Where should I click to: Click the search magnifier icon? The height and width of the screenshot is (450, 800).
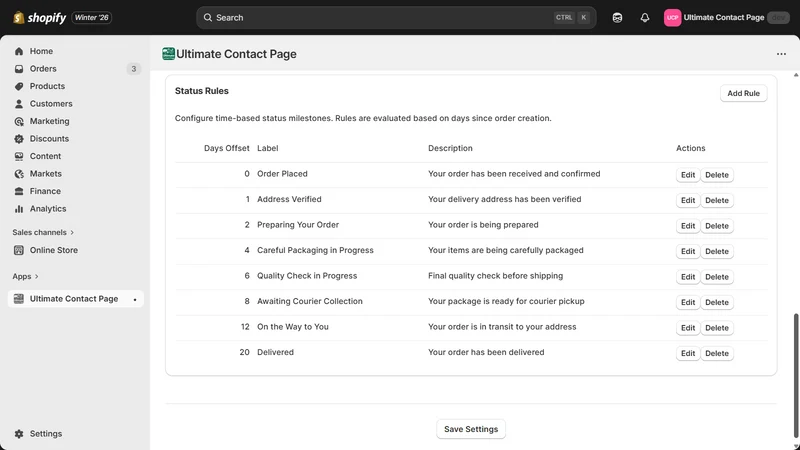[208, 17]
